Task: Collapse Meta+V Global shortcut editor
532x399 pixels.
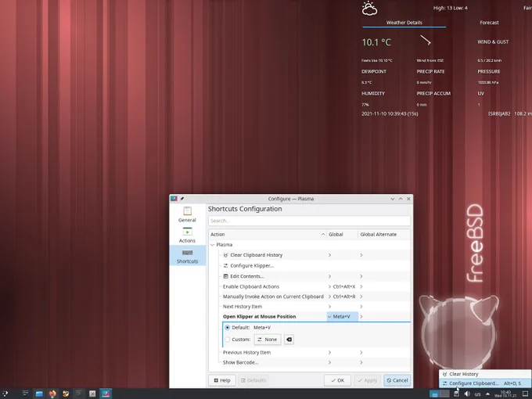Action: (x=329, y=317)
